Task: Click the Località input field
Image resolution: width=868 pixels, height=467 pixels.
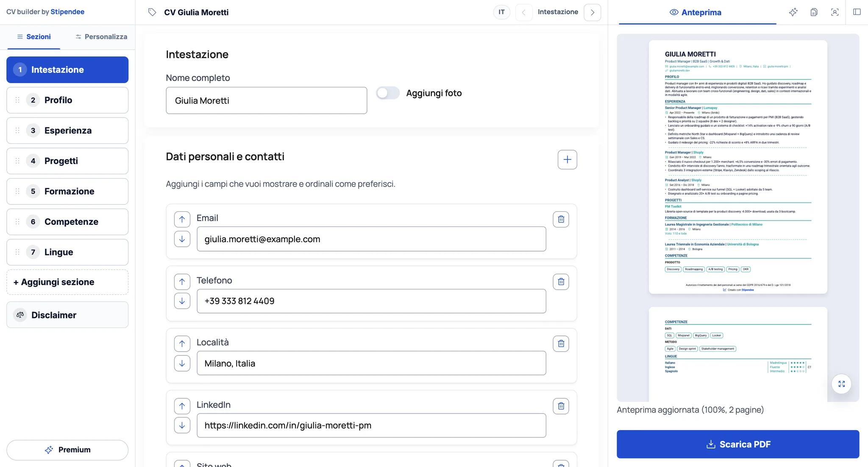Action: [371, 364]
